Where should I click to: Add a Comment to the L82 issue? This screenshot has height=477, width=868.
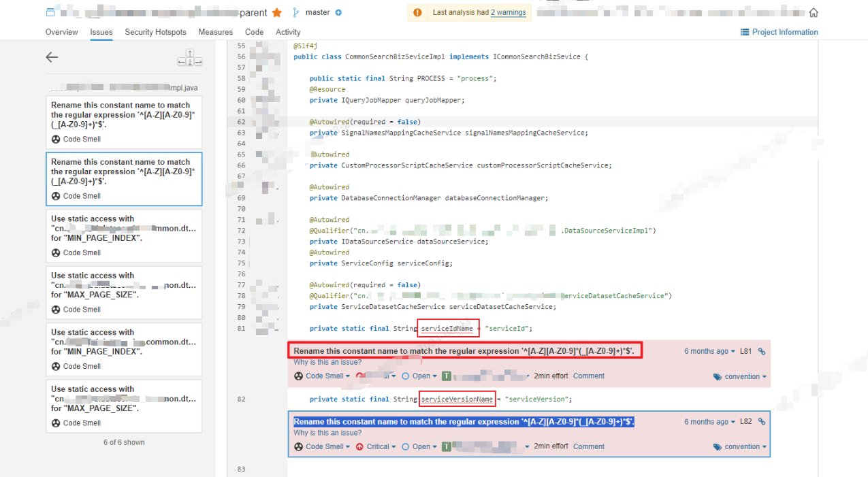(589, 446)
